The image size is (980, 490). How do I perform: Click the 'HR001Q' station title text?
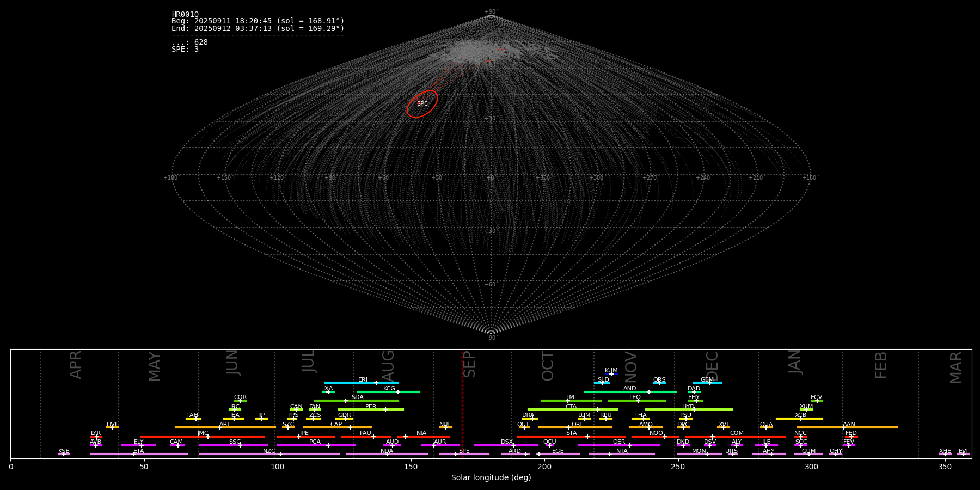pyautogui.click(x=185, y=15)
